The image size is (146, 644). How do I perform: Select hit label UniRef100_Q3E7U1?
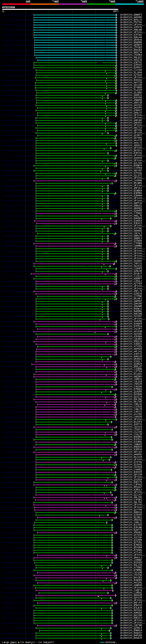[131, 63]
